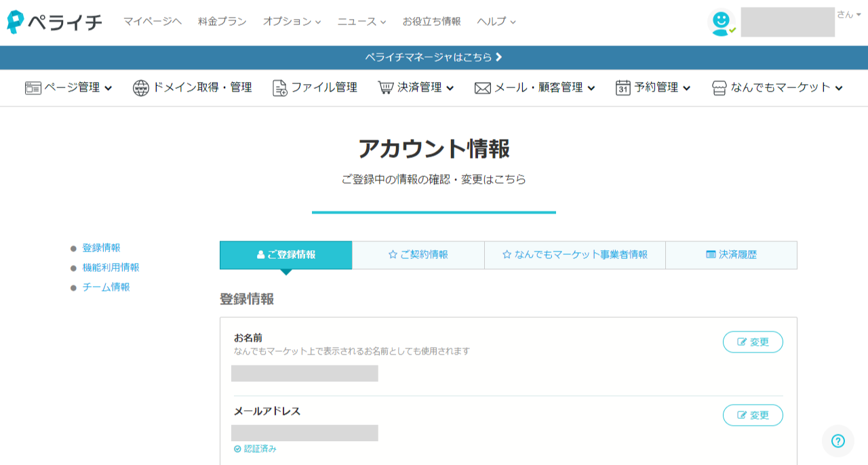Open the account dropdown arrow beside さん

(860, 14)
